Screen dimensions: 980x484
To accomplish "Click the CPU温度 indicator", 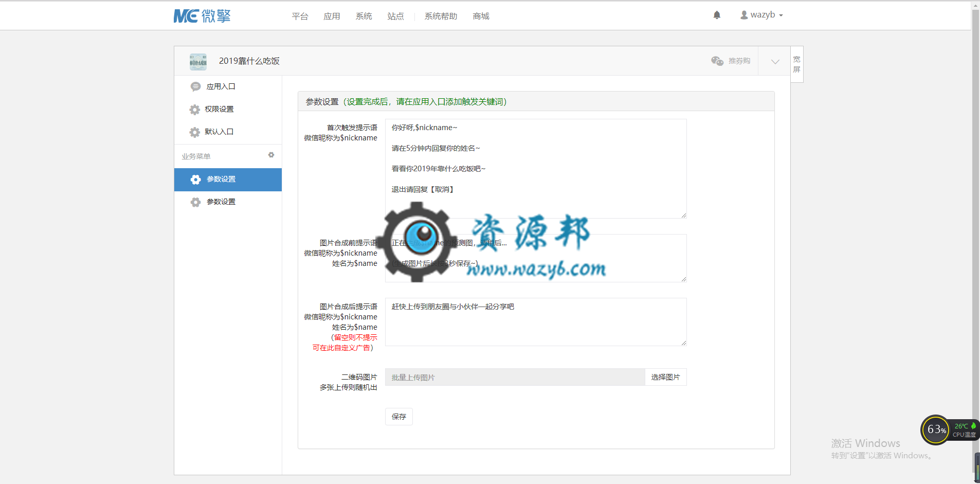I will tap(964, 431).
